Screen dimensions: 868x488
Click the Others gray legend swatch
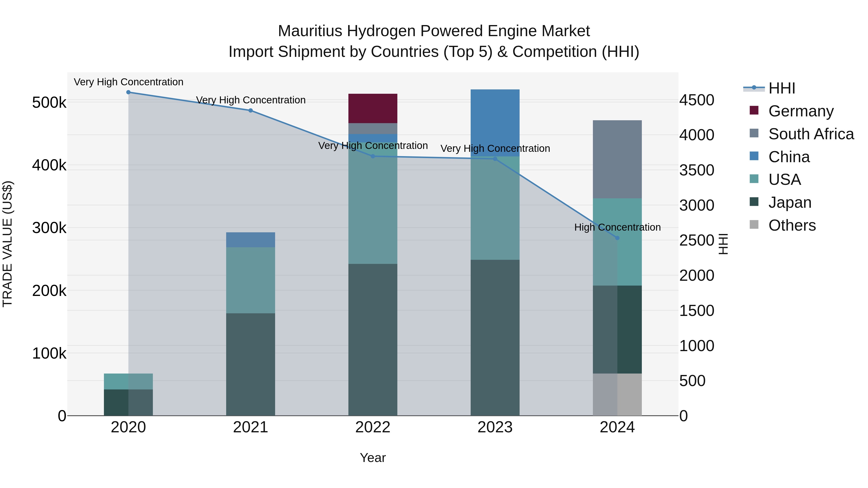click(754, 225)
